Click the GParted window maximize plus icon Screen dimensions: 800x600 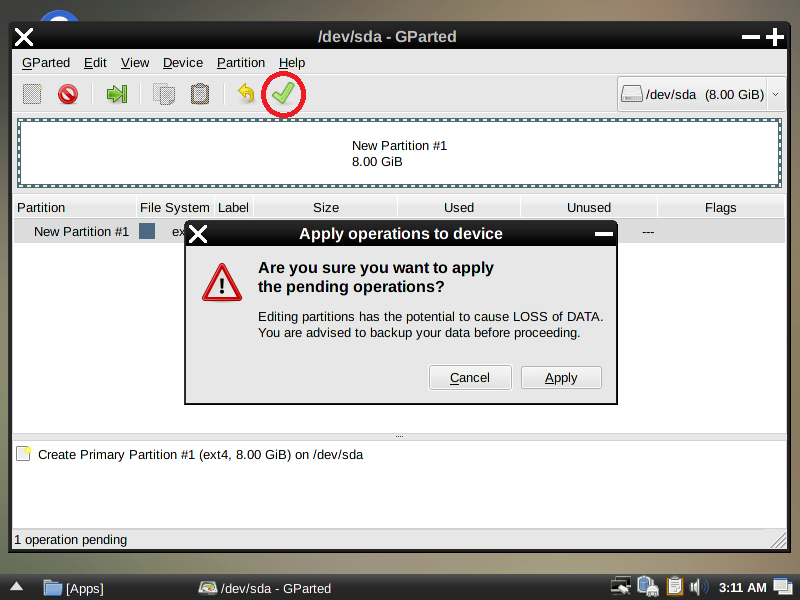coord(775,37)
